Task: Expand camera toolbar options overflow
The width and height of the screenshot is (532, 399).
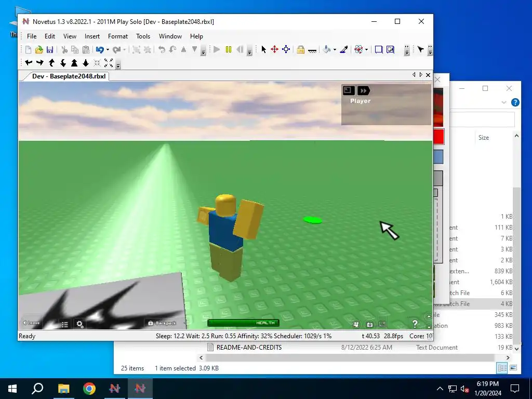Action: coord(118,64)
